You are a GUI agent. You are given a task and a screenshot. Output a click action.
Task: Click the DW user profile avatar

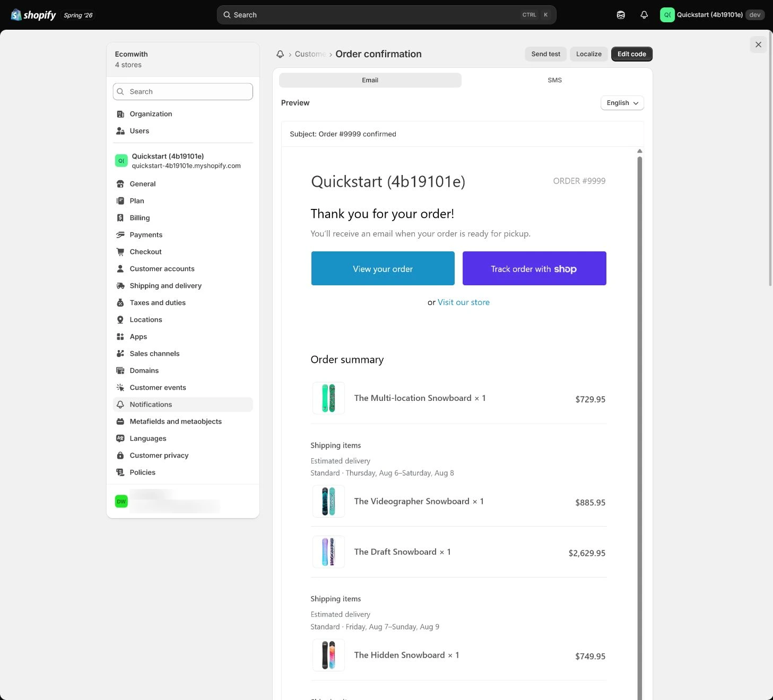pyautogui.click(x=121, y=501)
